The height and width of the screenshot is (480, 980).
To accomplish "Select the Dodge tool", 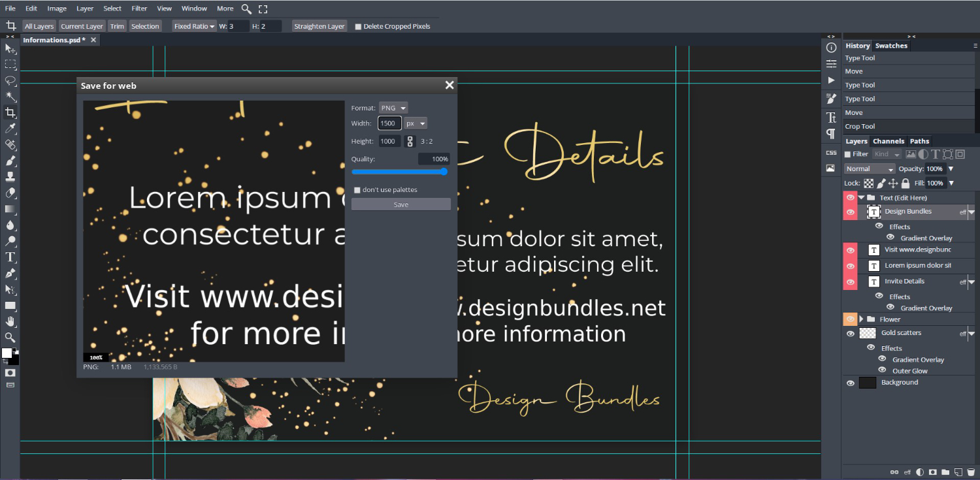I will pyautogui.click(x=10, y=241).
